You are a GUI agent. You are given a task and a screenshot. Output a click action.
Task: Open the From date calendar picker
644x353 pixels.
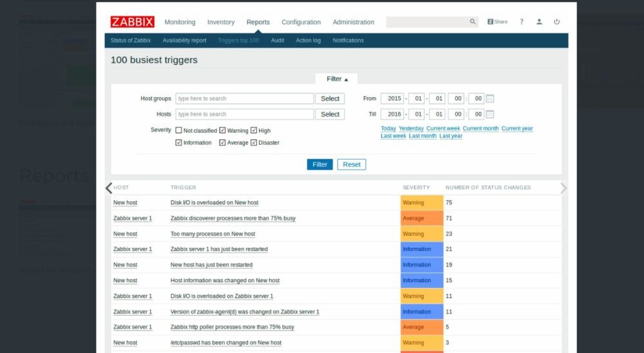tap(490, 99)
